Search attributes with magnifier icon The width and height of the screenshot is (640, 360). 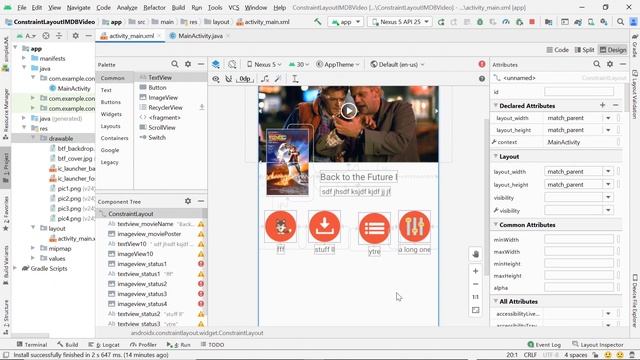pos(597,64)
